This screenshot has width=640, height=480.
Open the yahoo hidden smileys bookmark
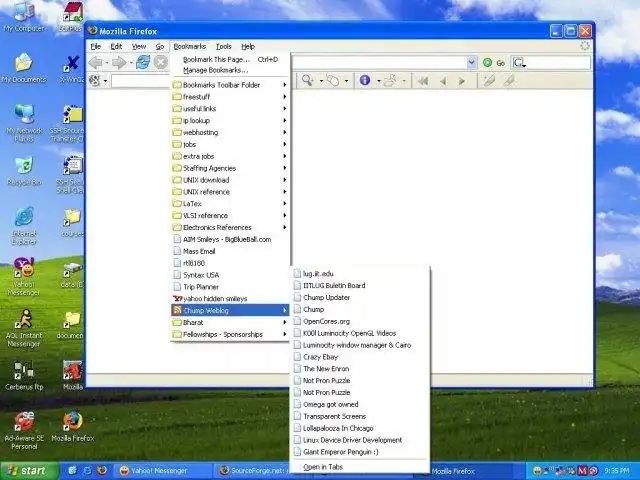coord(231,299)
